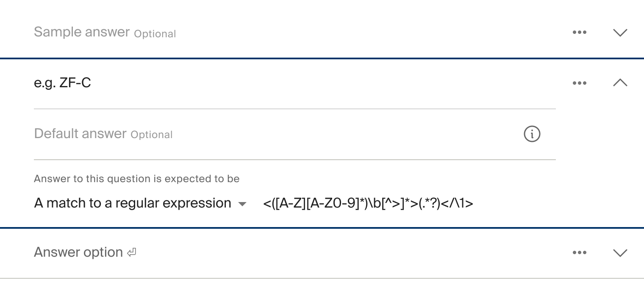The width and height of the screenshot is (644, 305).
Task: Open the three-dot menu for Sample answer
Action: (579, 32)
